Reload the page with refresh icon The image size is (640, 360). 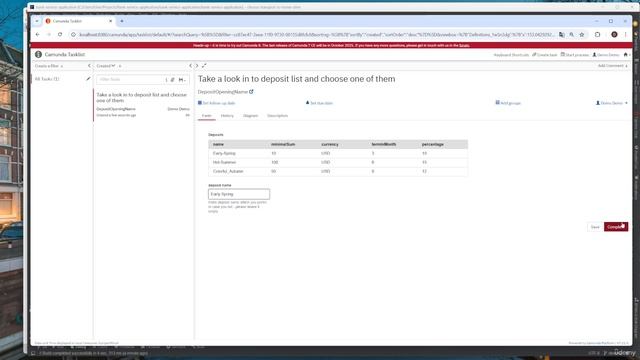point(60,35)
